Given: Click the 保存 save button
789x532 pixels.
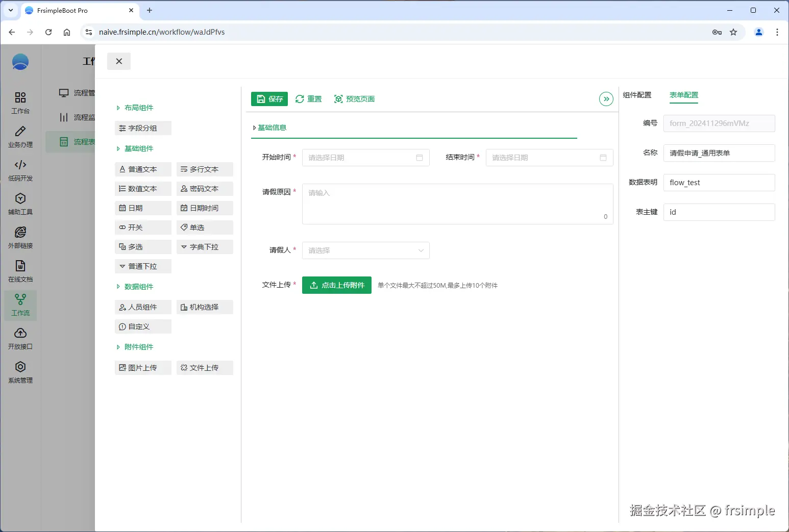Looking at the screenshot, I should pos(269,98).
